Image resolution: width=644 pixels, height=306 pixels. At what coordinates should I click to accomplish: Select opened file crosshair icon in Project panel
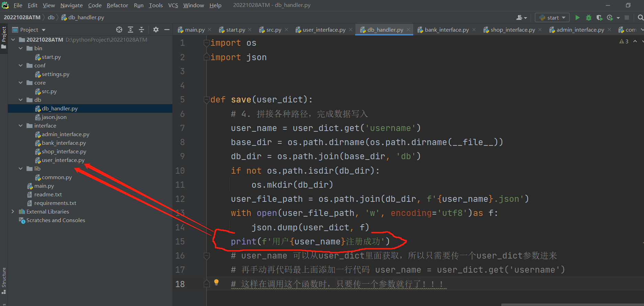point(119,30)
